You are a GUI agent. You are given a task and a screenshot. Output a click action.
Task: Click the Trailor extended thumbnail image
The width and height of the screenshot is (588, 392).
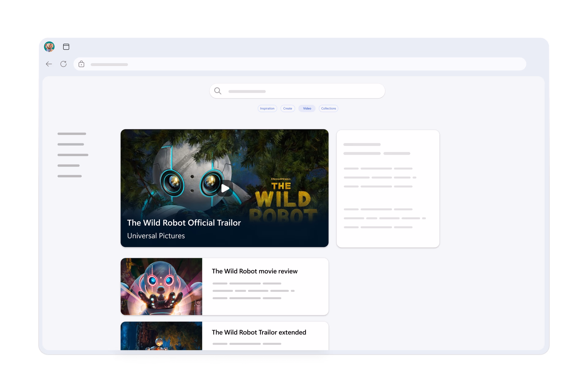pos(161,336)
